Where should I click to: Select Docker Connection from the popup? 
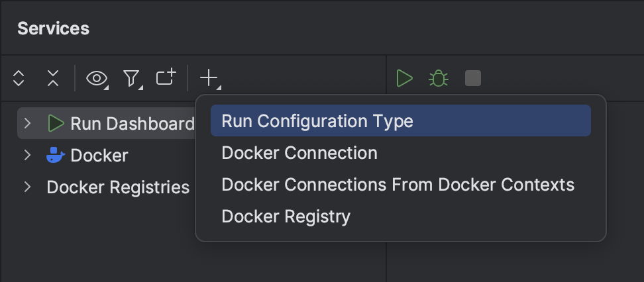click(x=299, y=153)
